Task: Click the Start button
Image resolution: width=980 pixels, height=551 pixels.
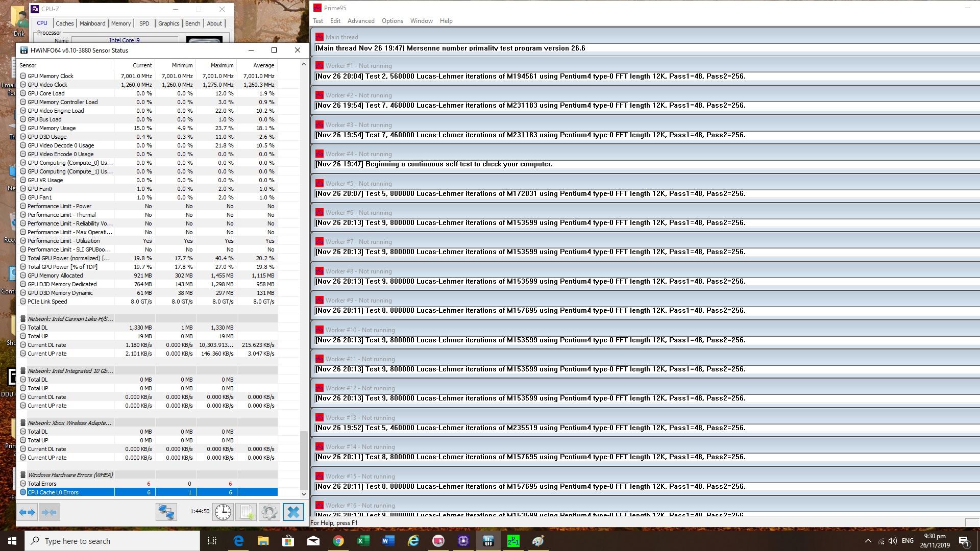Action: (x=12, y=541)
